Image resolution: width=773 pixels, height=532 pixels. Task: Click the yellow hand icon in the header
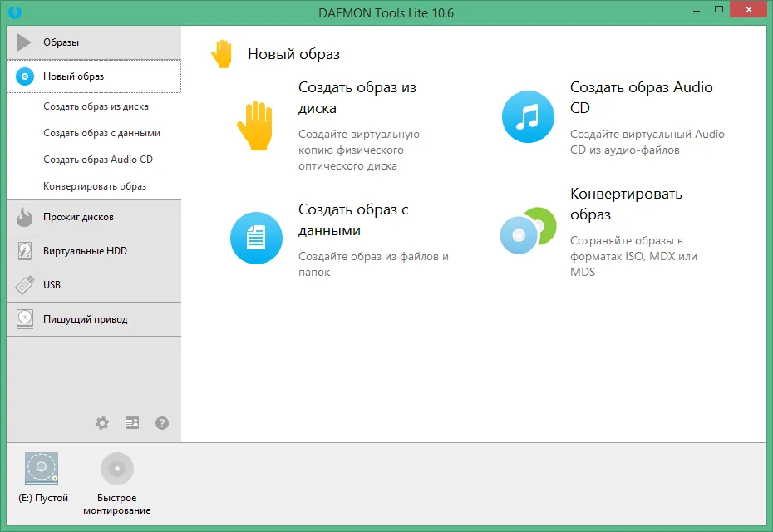point(222,54)
